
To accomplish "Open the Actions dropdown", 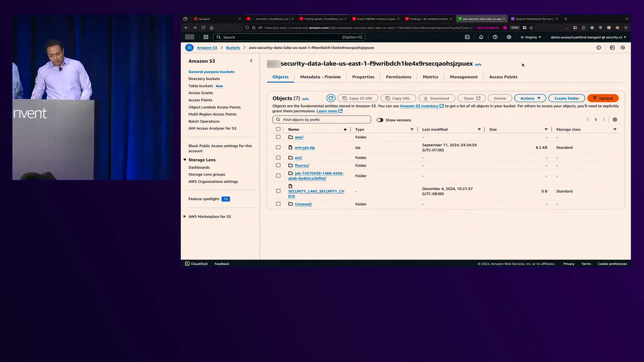I will point(530,98).
